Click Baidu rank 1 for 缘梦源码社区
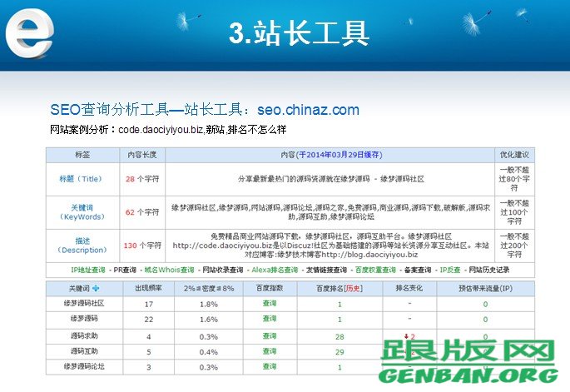The height and width of the screenshot is (392, 570). pos(340,304)
